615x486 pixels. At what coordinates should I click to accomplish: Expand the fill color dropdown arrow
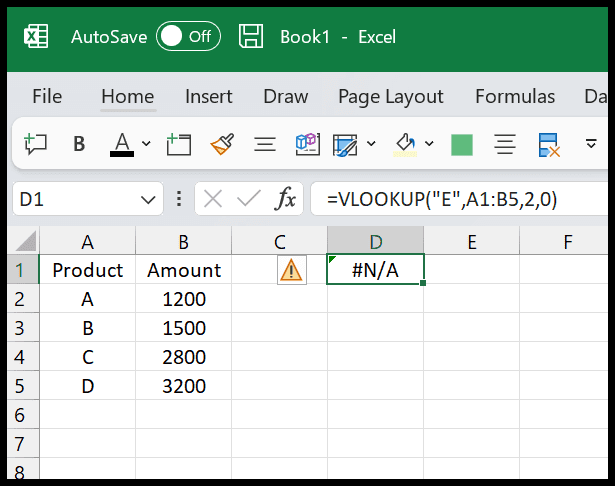tap(429, 144)
